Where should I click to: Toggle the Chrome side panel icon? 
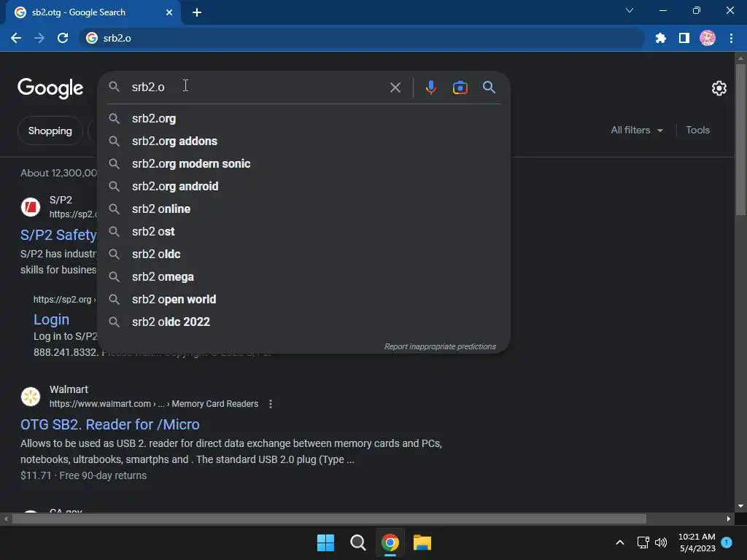pyautogui.click(x=684, y=38)
